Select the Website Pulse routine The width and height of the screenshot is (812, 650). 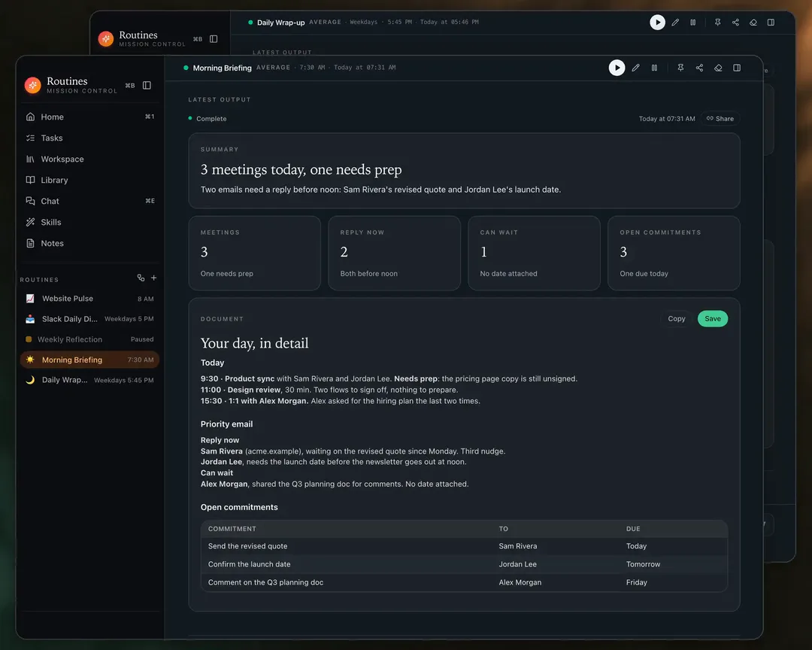point(89,299)
